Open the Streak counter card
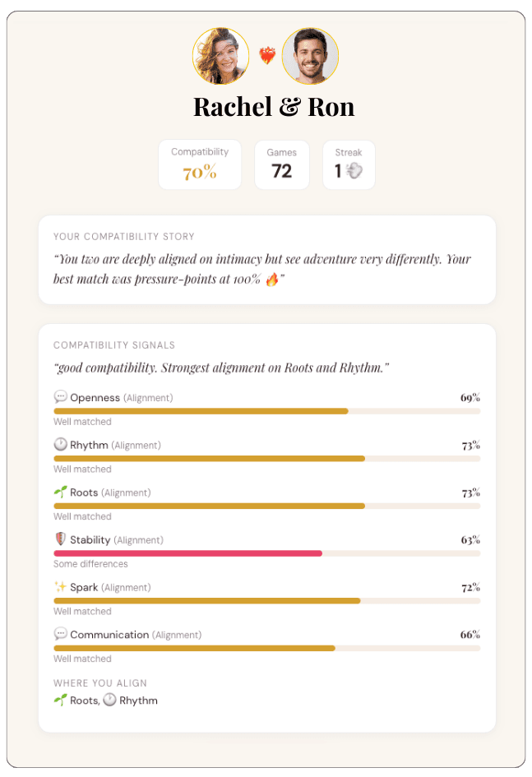The height and width of the screenshot is (777, 532). click(x=349, y=164)
